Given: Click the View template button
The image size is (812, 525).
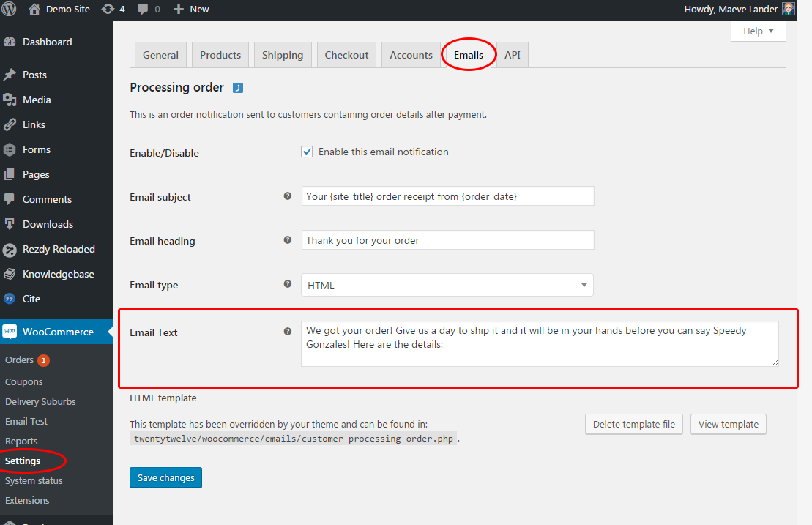Looking at the screenshot, I should [x=728, y=424].
